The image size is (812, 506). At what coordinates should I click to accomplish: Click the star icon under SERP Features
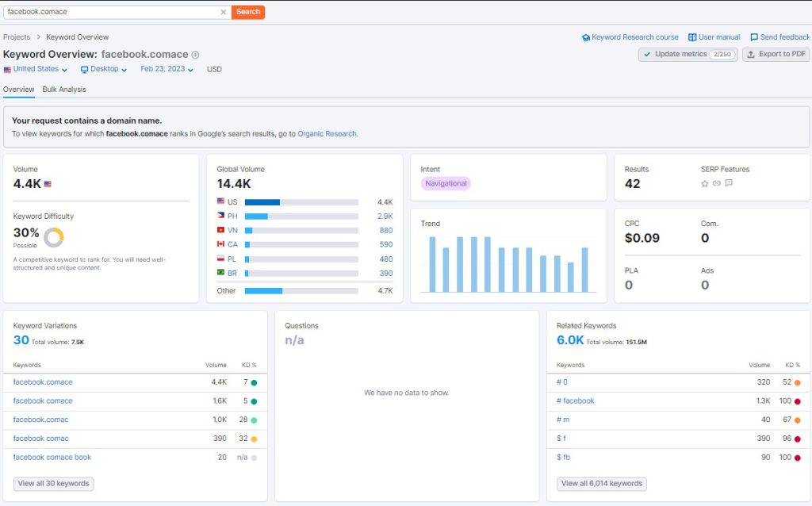point(704,183)
